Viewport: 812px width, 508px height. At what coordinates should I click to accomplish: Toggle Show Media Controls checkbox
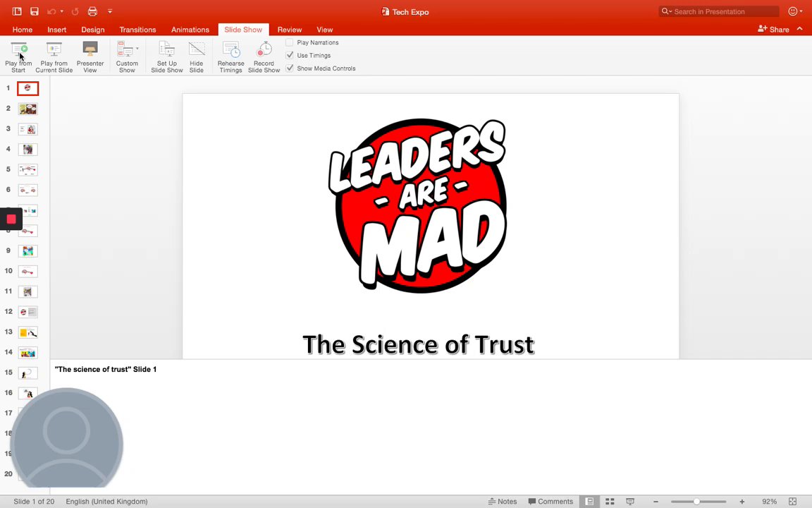[290, 68]
